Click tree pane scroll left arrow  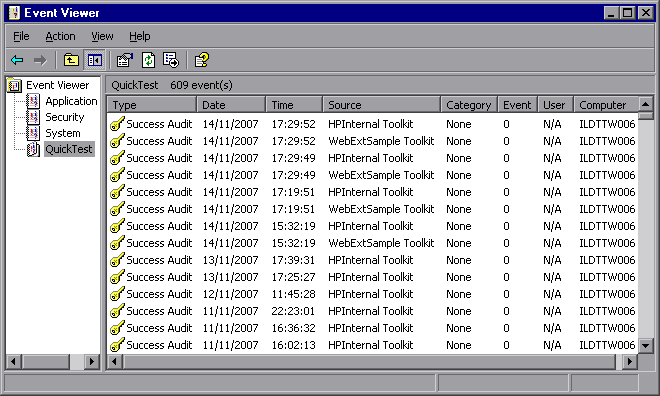[13, 361]
